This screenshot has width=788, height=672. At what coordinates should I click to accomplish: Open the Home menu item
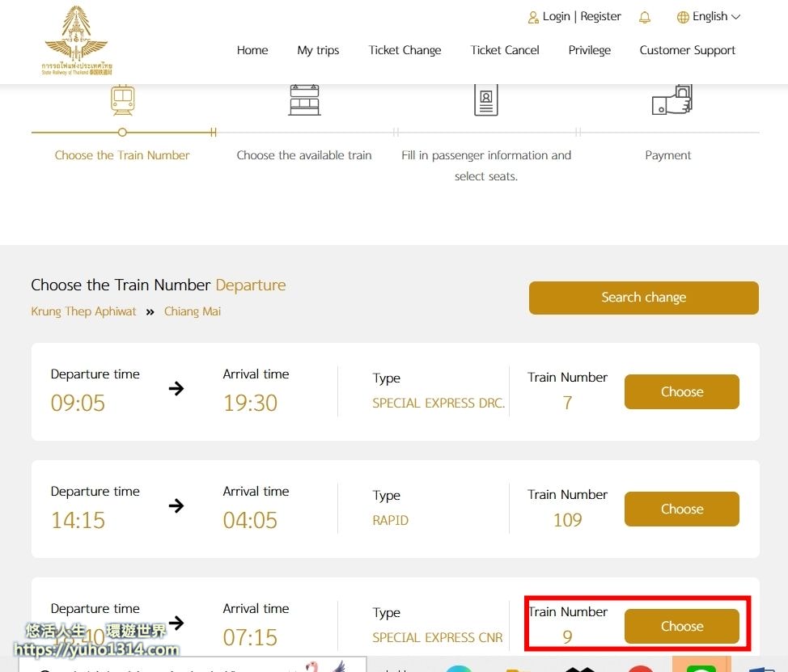(252, 50)
